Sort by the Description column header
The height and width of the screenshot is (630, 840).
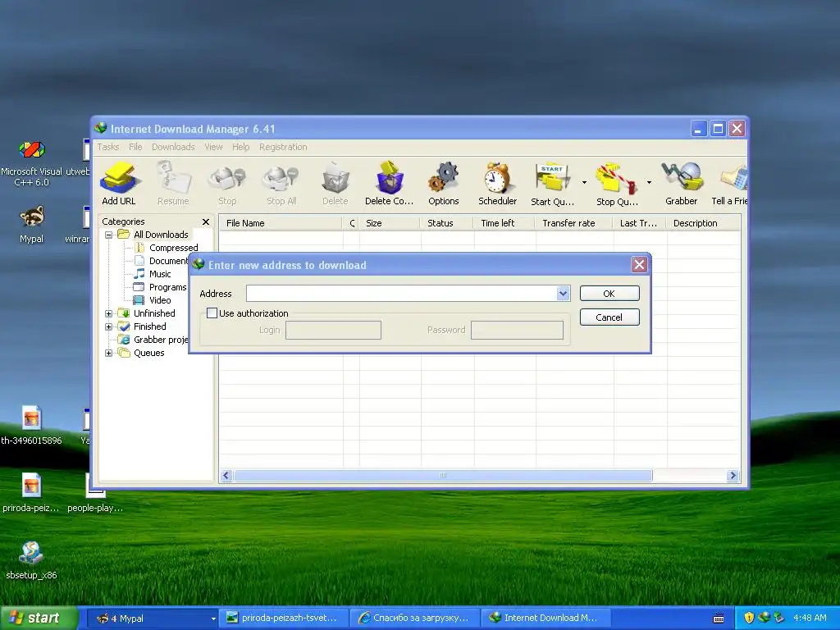pos(703,223)
